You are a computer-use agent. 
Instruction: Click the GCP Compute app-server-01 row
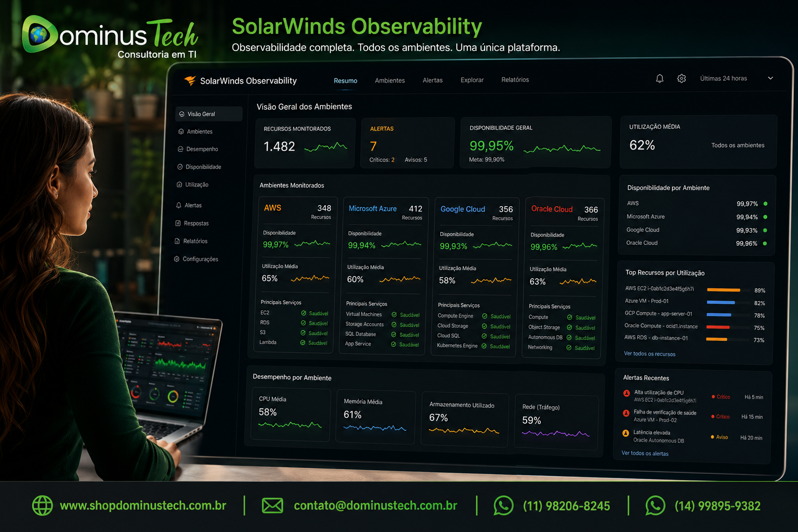point(695,314)
